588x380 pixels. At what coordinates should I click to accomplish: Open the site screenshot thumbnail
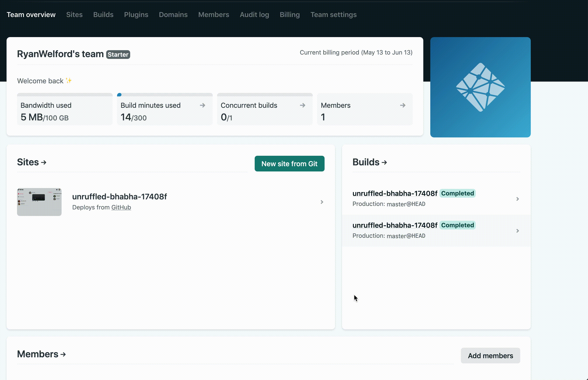[39, 202]
